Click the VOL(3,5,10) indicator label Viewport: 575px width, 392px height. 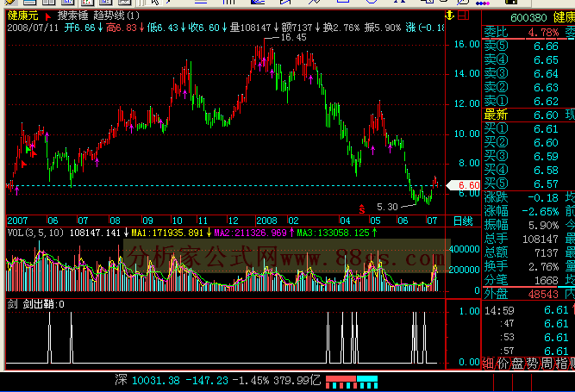coord(35,233)
